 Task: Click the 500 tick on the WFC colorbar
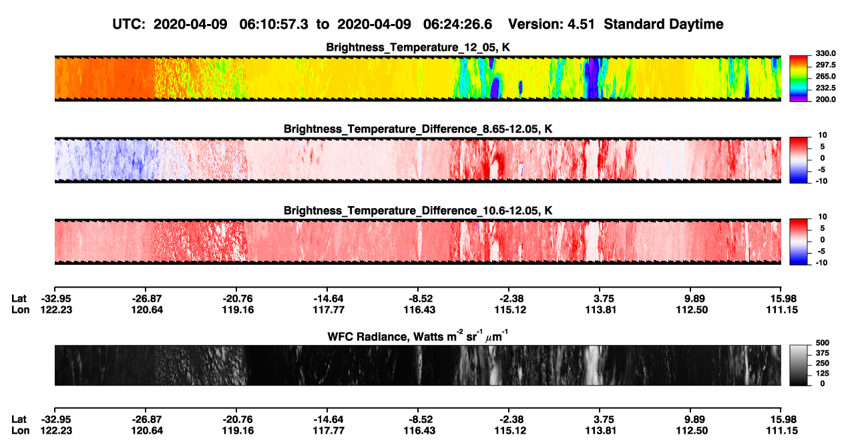click(x=823, y=343)
